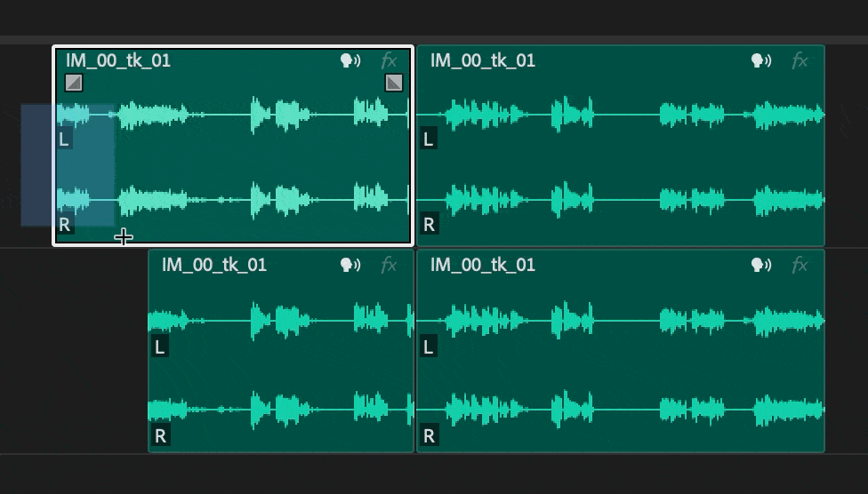The height and width of the screenshot is (494, 868).
Task: Open the fx badge on the selected clip
Action: click(x=390, y=60)
